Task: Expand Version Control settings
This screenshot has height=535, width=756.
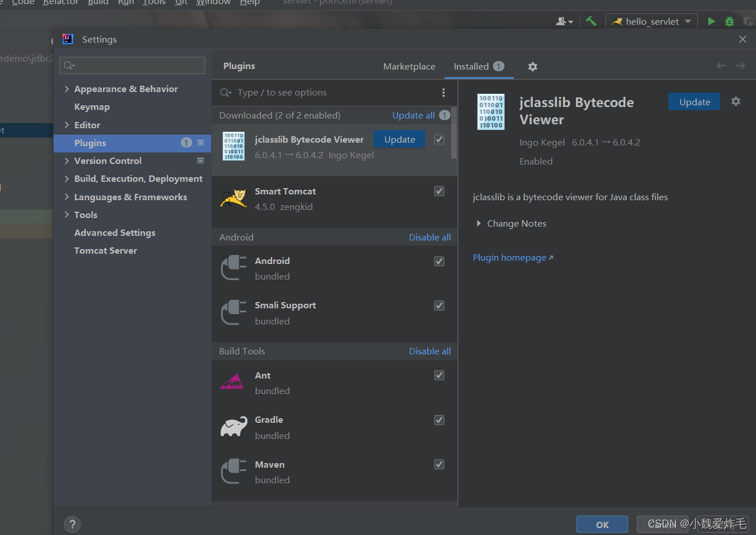Action: pyautogui.click(x=67, y=160)
